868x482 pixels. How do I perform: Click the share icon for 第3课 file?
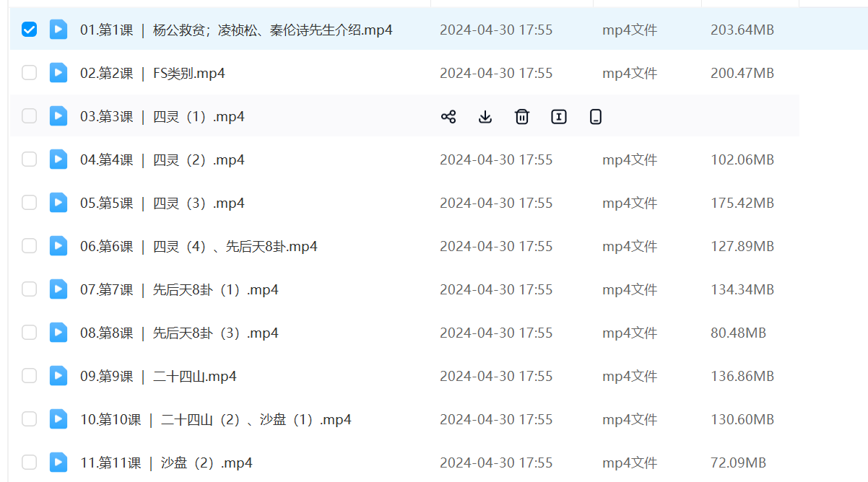click(x=448, y=117)
